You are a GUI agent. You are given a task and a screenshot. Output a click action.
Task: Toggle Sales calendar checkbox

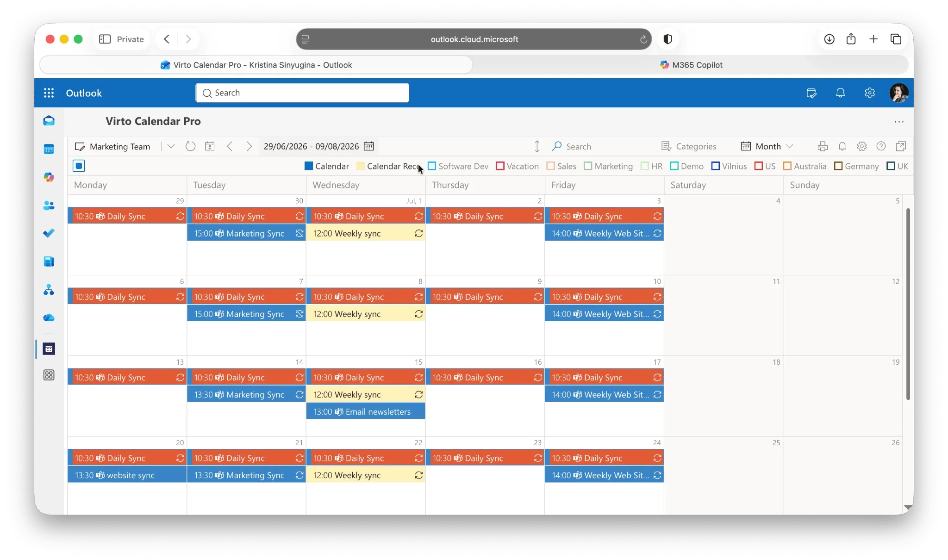[550, 166]
